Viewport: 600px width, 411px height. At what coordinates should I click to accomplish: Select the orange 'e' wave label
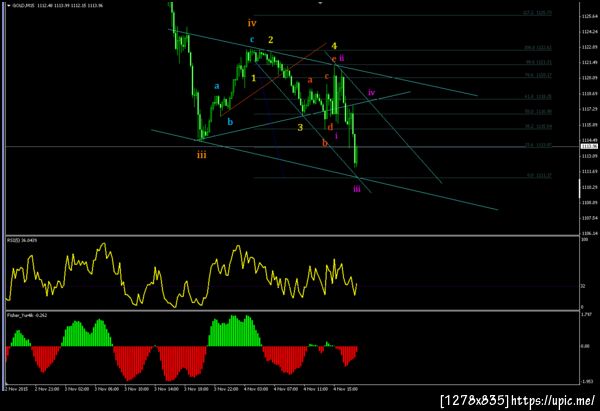[x=334, y=59]
